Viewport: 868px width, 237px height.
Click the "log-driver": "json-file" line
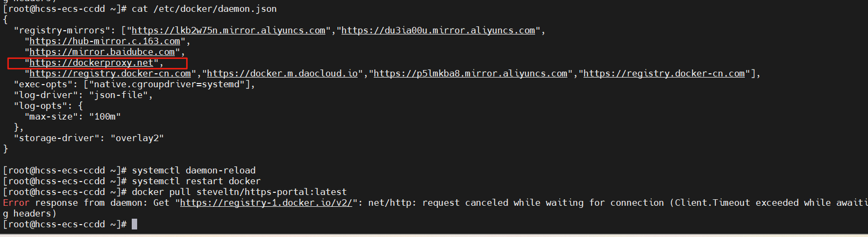[x=83, y=95]
